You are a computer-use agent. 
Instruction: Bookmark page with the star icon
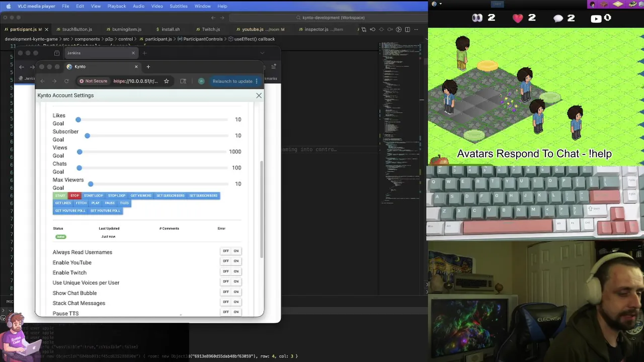click(167, 81)
